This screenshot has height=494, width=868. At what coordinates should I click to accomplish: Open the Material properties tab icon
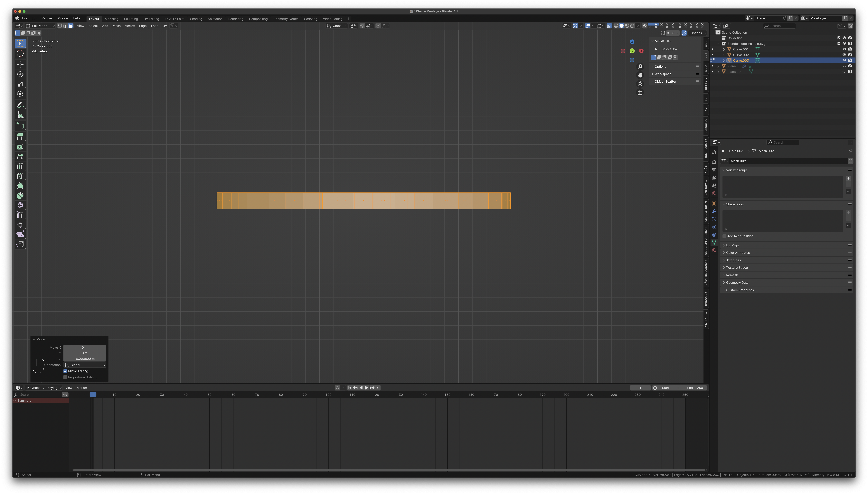pos(714,250)
